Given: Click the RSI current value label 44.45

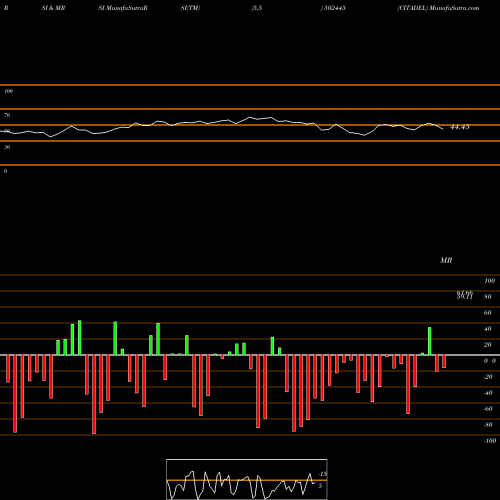Looking at the screenshot, I should coord(460,127).
